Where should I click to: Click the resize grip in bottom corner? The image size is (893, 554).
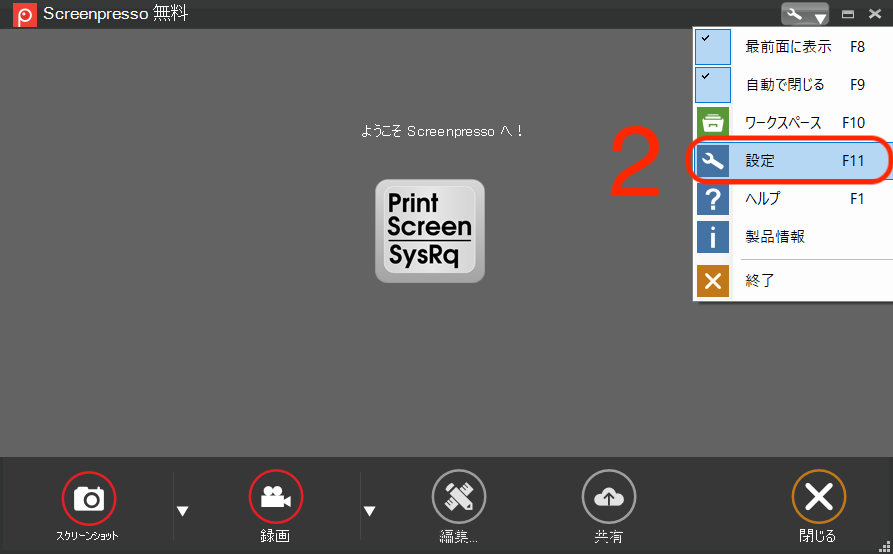885,547
